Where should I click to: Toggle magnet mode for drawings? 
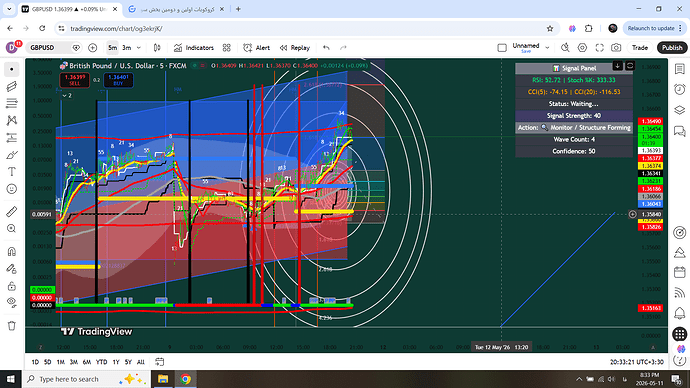[12, 252]
